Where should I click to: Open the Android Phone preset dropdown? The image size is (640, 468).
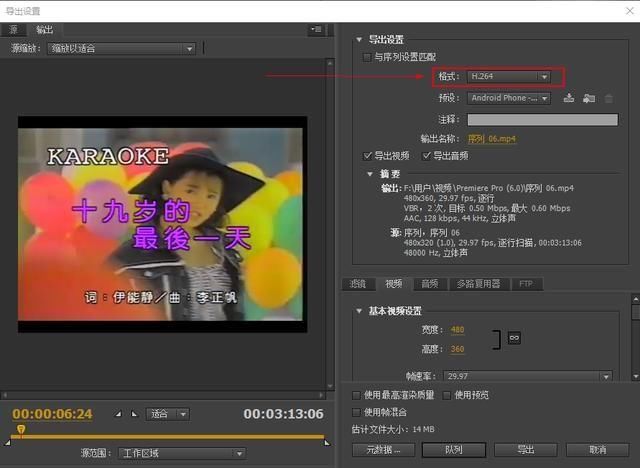(509, 98)
